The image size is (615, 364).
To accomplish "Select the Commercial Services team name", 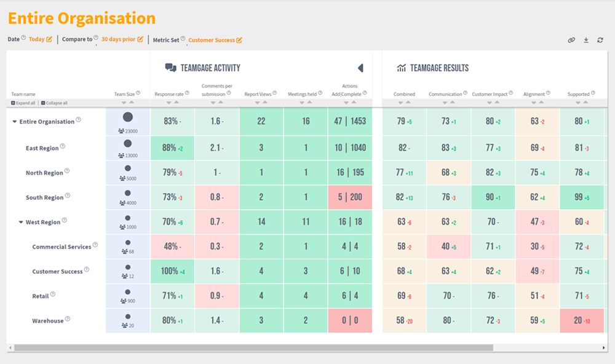I will coord(61,247).
